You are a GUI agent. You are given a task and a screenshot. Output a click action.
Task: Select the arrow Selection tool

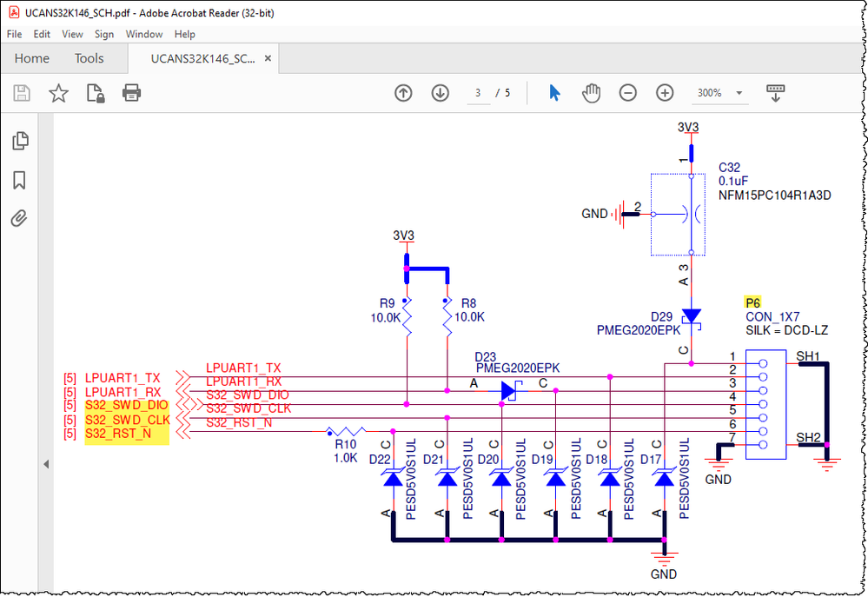point(554,93)
